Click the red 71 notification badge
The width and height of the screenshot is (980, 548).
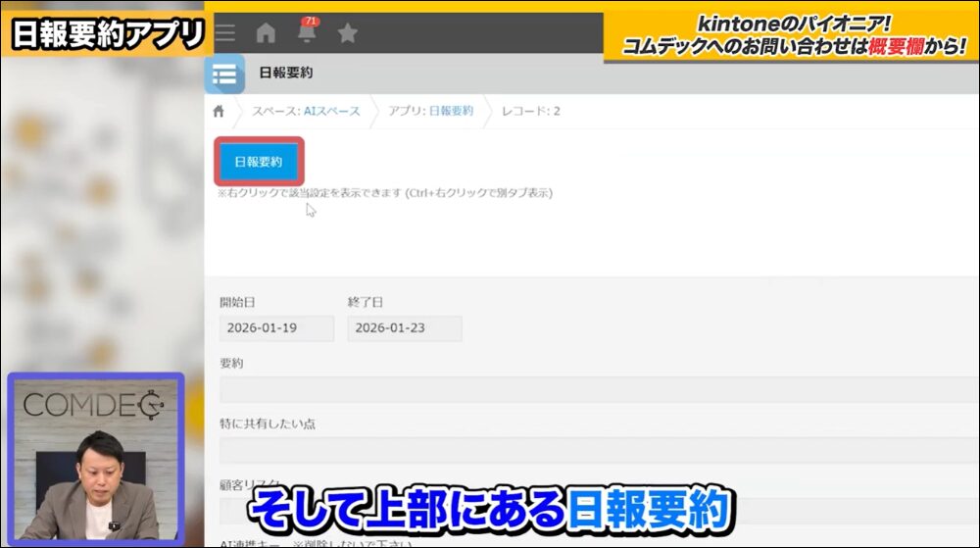[312, 21]
